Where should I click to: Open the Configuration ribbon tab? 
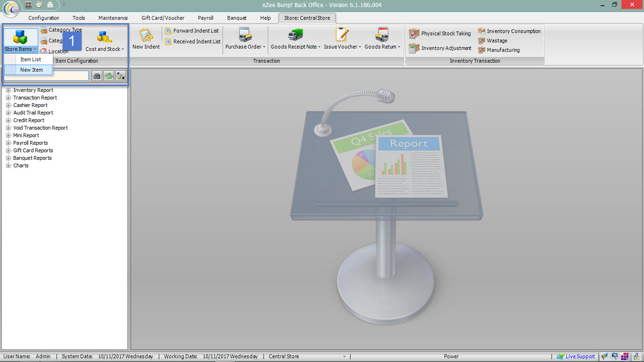point(44,18)
